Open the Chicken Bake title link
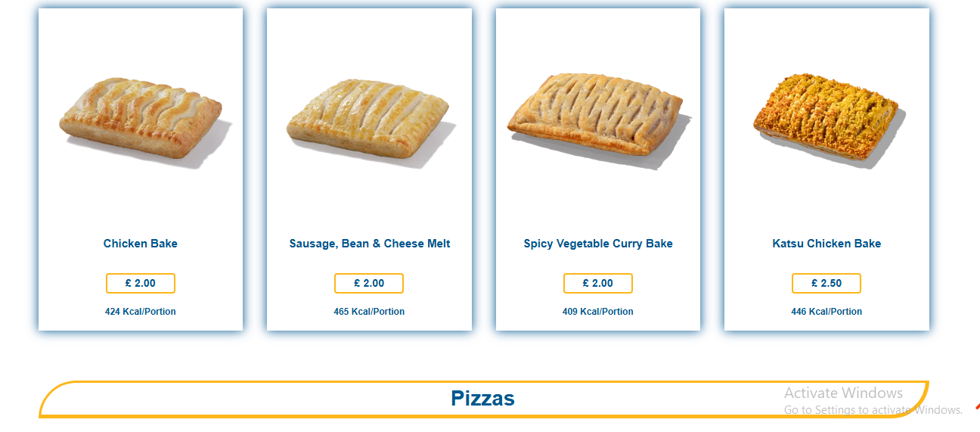Viewport: 980px width, 432px height. click(141, 244)
